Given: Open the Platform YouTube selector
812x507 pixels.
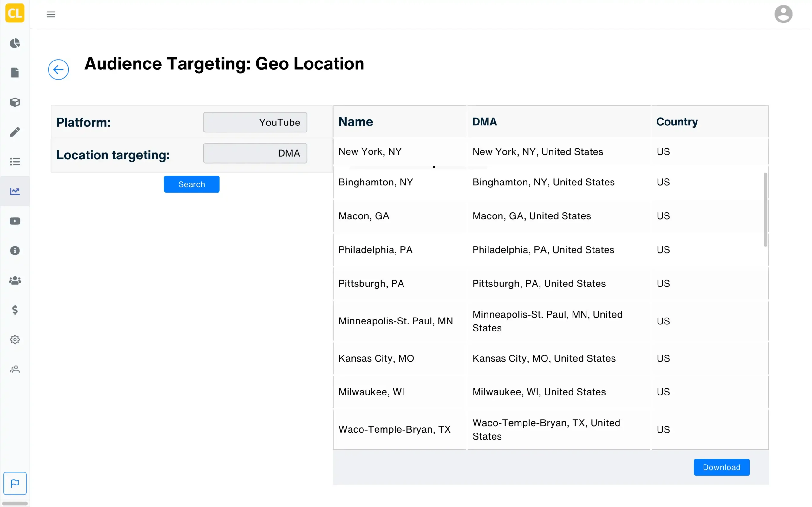Looking at the screenshot, I should (x=255, y=122).
